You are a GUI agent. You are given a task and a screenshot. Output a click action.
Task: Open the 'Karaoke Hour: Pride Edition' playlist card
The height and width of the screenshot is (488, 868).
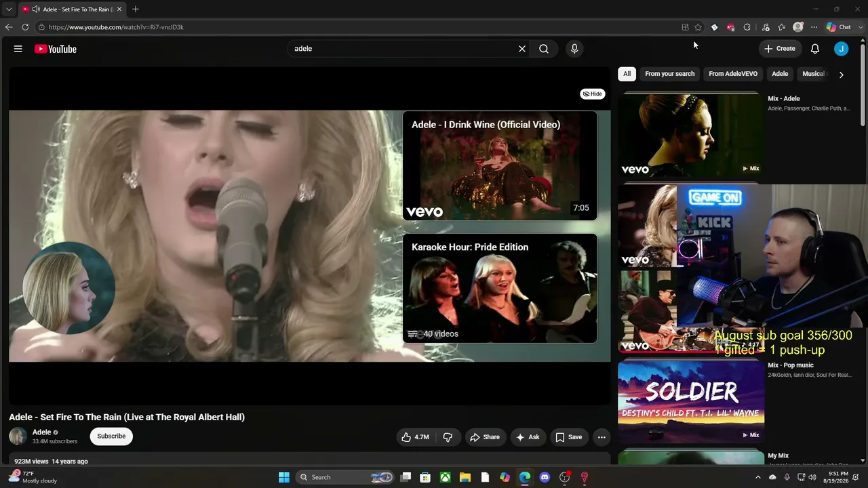500,288
